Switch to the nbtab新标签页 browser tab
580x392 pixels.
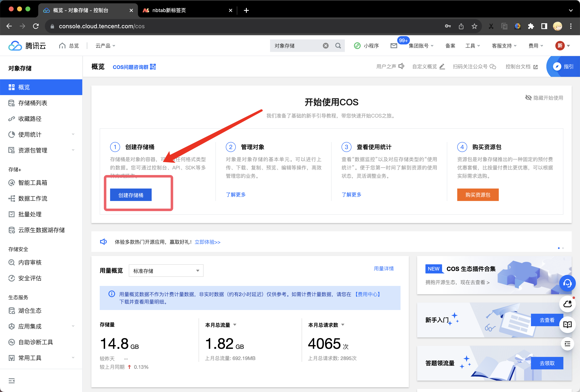[x=187, y=10]
